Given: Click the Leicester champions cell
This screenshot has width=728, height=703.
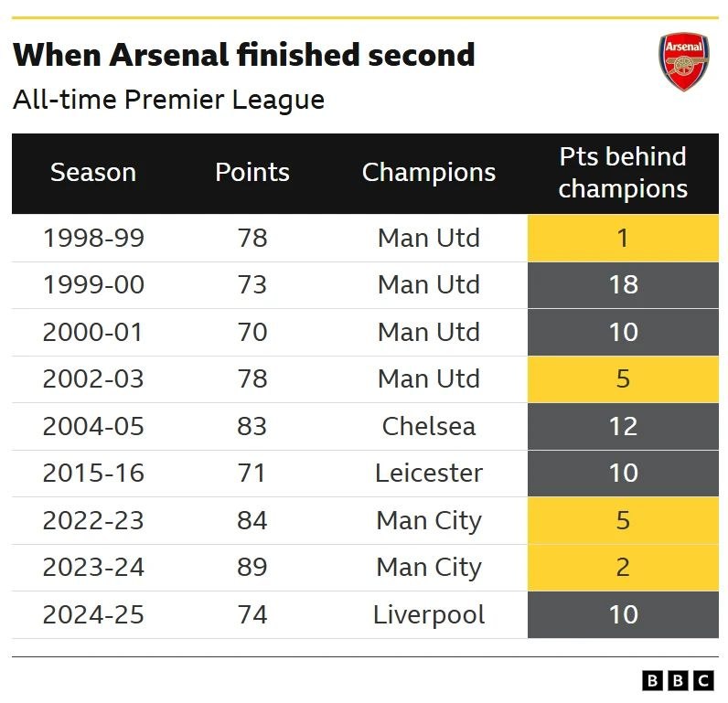Looking at the screenshot, I should click(x=429, y=474).
